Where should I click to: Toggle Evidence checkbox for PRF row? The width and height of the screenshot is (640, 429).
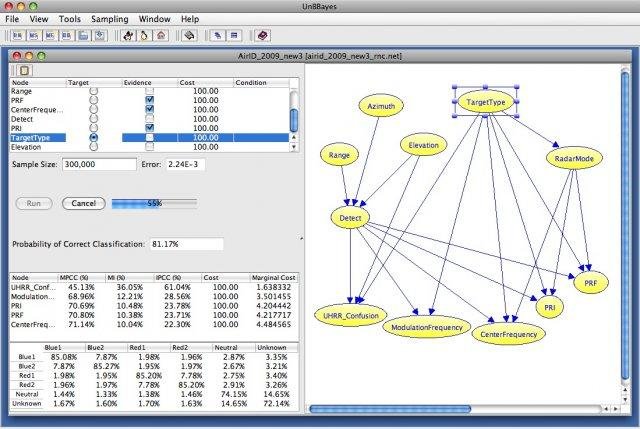[x=150, y=100]
